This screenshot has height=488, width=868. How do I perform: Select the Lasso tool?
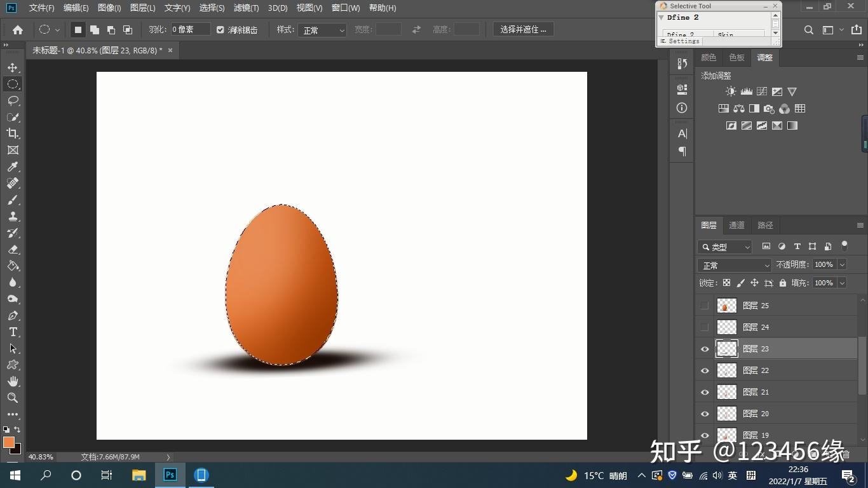pos(13,100)
